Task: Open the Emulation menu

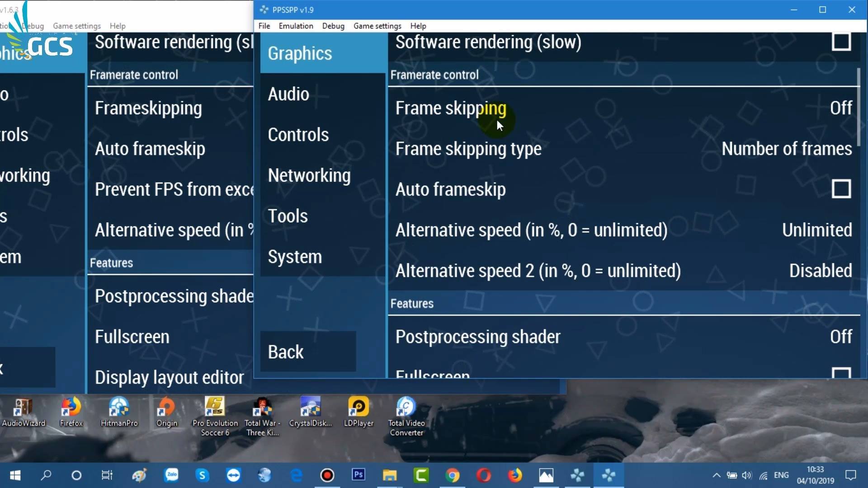Action: pos(296,26)
